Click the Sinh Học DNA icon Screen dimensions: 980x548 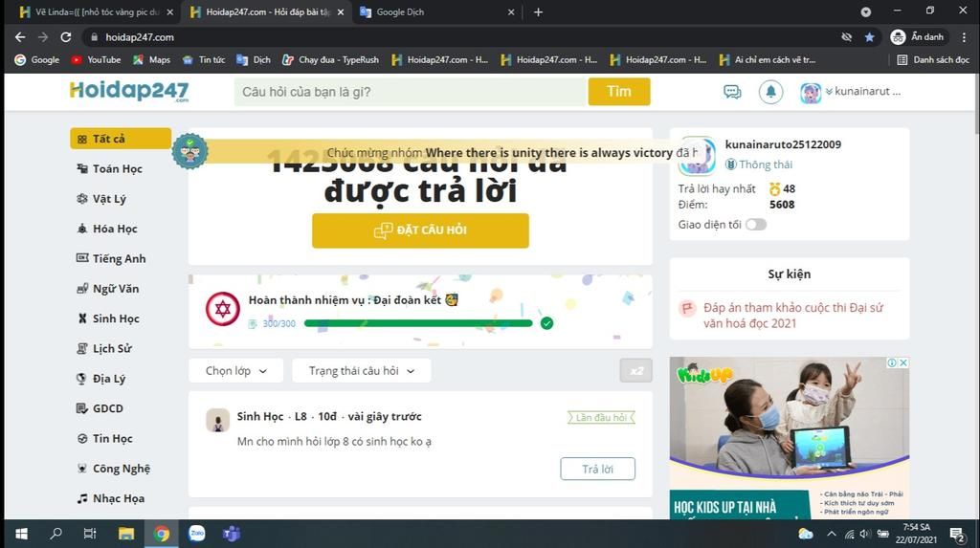[x=82, y=318]
